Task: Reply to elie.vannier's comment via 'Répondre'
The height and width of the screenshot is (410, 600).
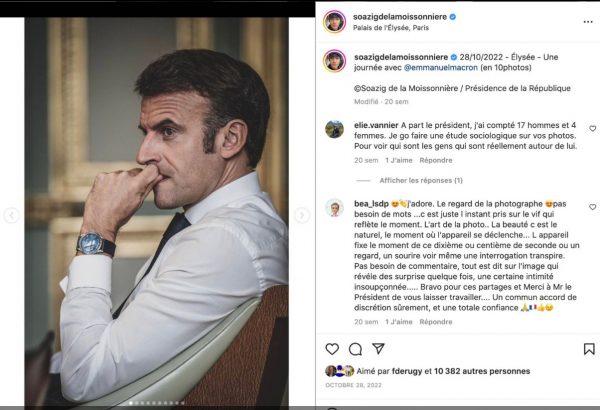Action: coord(436,160)
